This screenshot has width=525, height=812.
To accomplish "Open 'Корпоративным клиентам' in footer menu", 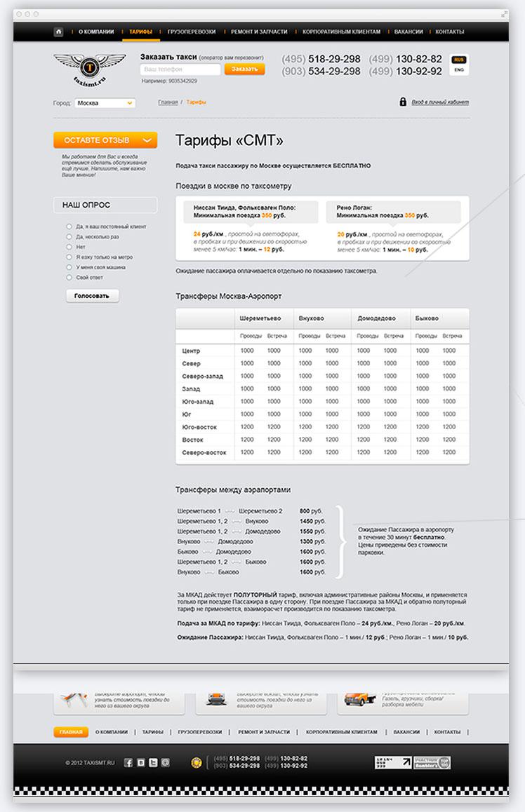I will coord(342,732).
